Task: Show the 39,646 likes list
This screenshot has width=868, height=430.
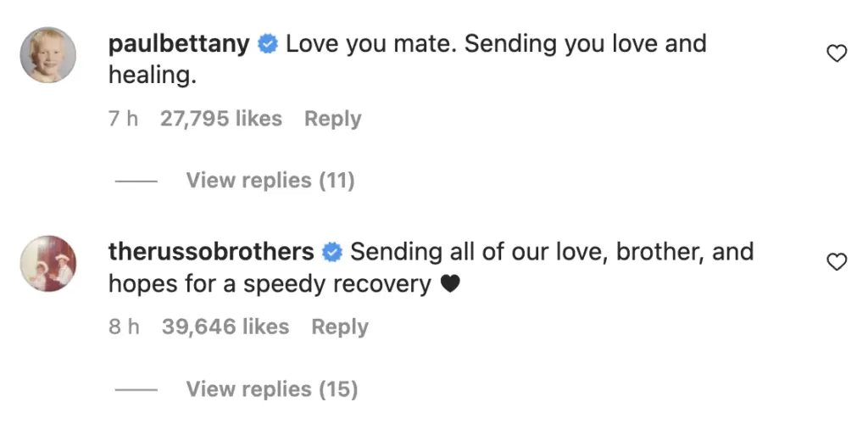Action: click(x=225, y=327)
